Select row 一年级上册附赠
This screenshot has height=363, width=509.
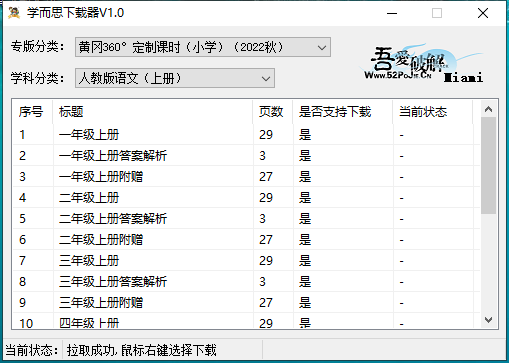[x=246, y=177]
